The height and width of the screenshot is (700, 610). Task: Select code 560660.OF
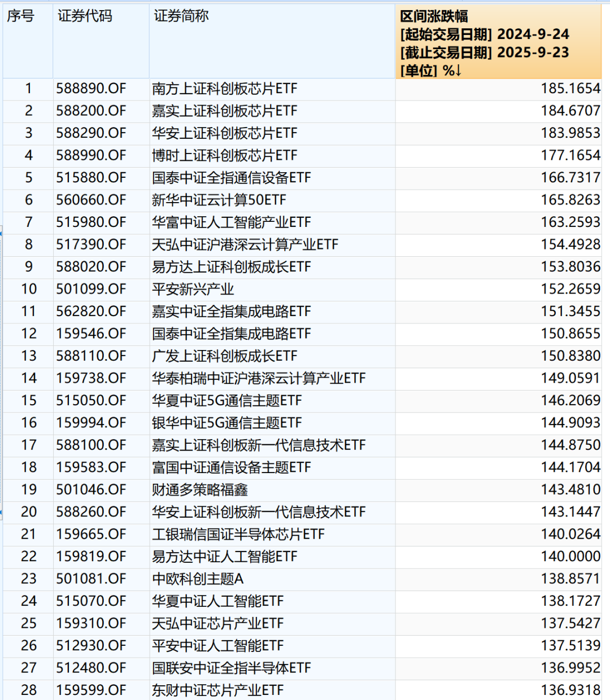coord(91,200)
